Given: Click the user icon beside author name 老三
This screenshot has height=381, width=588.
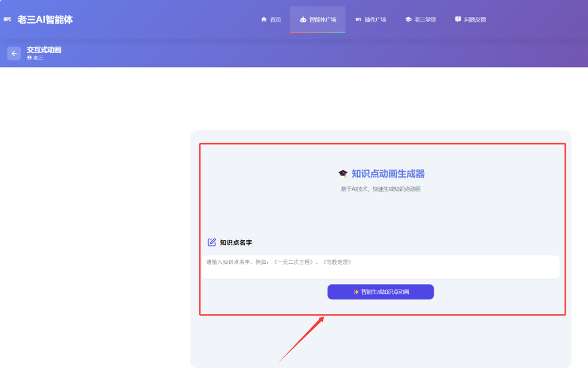Looking at the screenshot, I should point(29,58).
